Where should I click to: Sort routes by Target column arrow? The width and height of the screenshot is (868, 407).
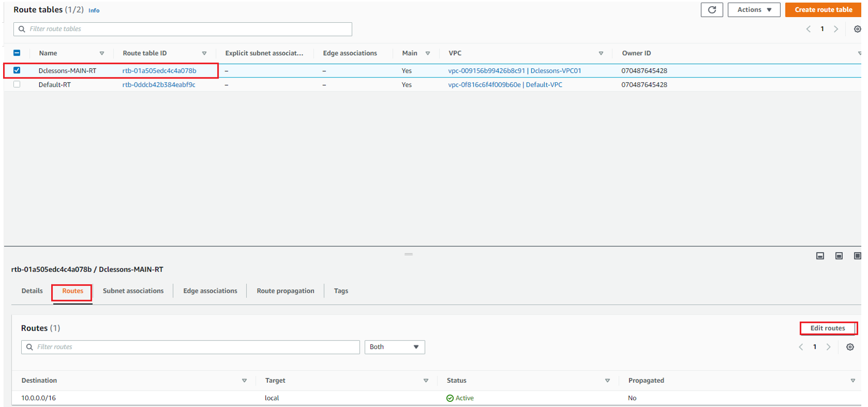pyautogui.click(x=425, y=381)
